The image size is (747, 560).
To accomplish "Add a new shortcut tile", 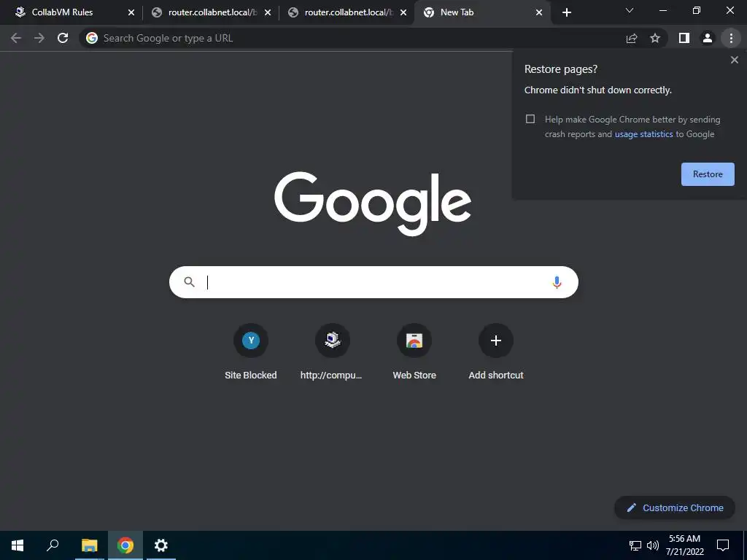I will (496, 352).
